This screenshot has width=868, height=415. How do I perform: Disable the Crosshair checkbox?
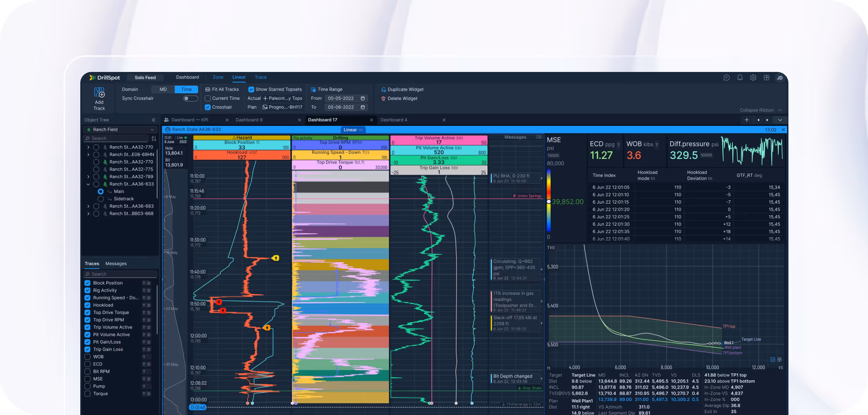(x=208, y=108)
